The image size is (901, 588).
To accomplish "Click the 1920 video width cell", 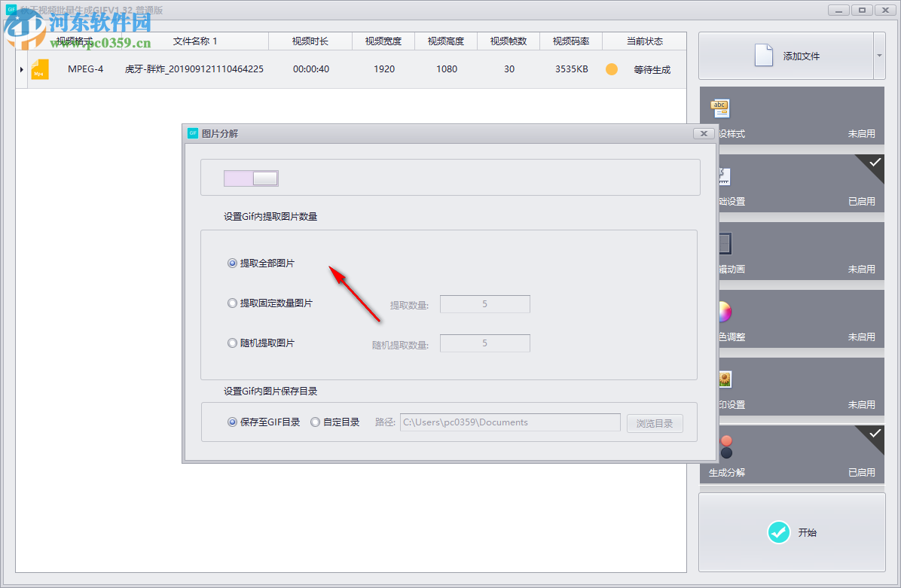I will tap(384, 69).
